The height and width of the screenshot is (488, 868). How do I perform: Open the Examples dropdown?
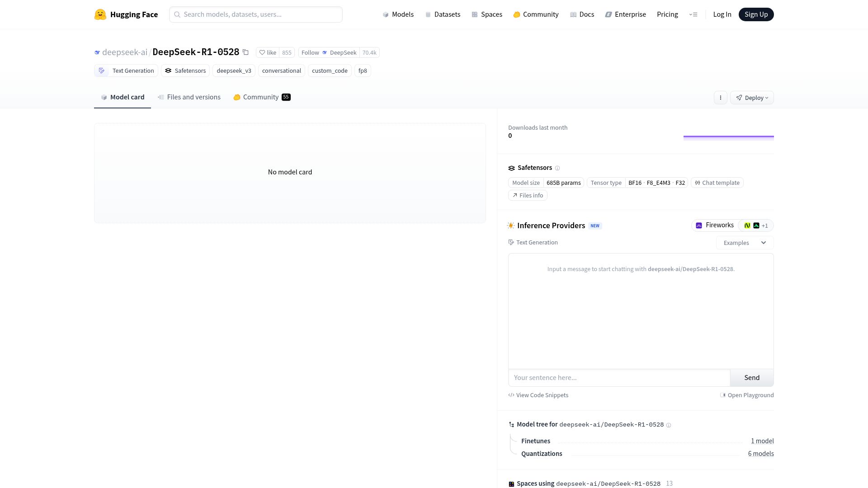pyautogui.click(x=745, y=243)
